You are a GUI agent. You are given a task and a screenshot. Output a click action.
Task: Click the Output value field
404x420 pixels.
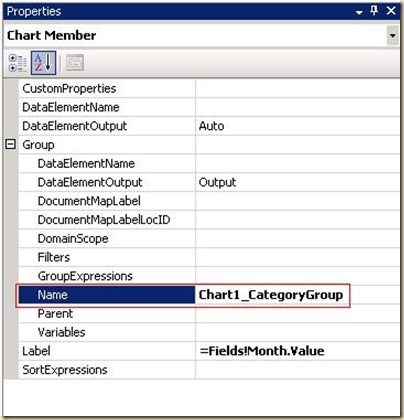pyautogui.click(x=297, y=182)
